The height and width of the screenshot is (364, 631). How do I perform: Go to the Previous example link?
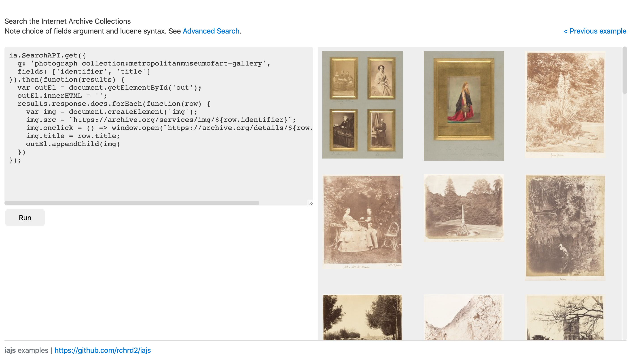pyautogui.click(x=595, y=31)
